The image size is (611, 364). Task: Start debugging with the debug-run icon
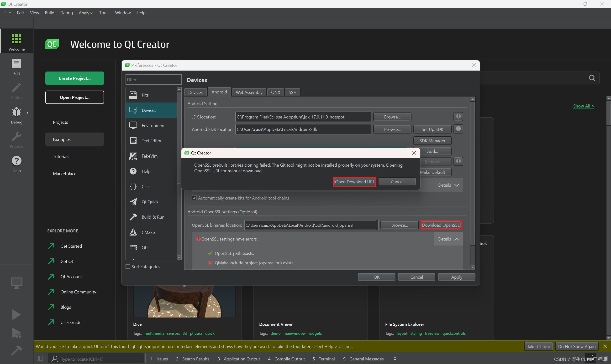[16, 333]
